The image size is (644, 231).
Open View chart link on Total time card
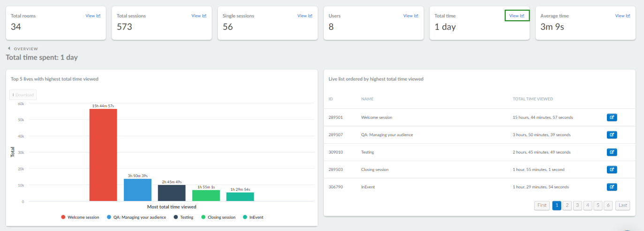coord(517,16)
